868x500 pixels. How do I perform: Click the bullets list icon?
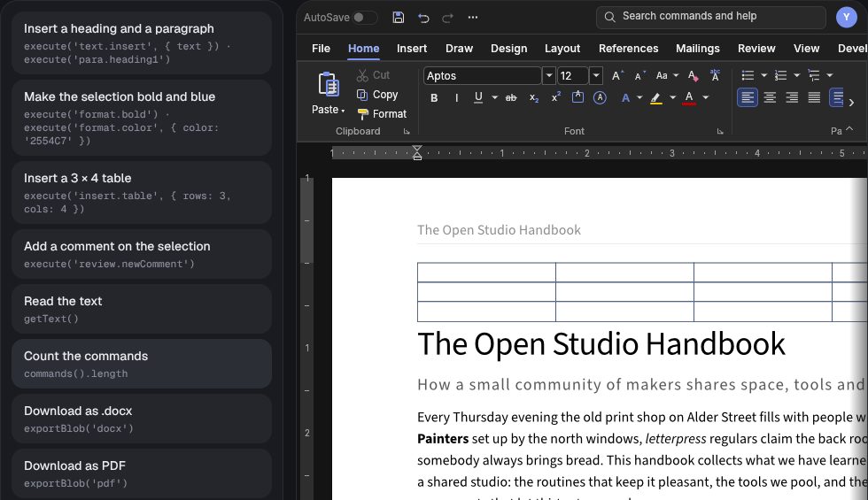coord(748,75)
